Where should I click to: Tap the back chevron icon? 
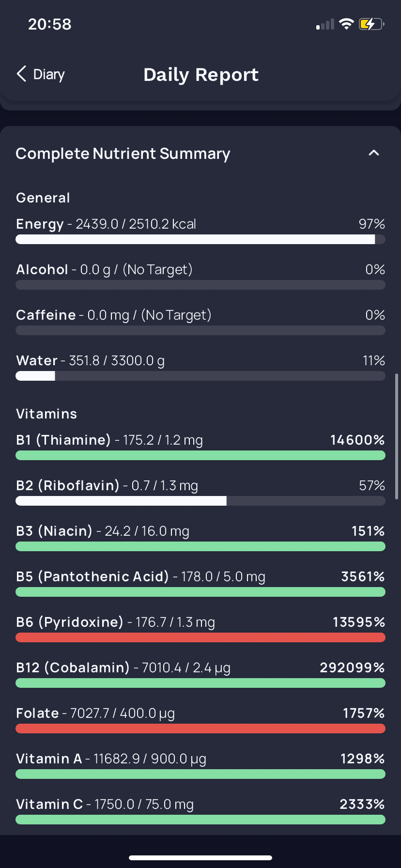pos(21,74)
